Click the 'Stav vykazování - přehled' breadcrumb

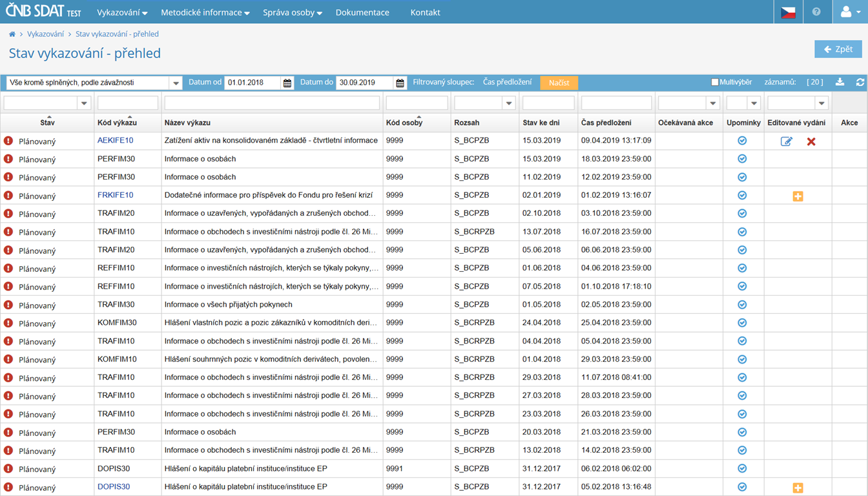117,34
